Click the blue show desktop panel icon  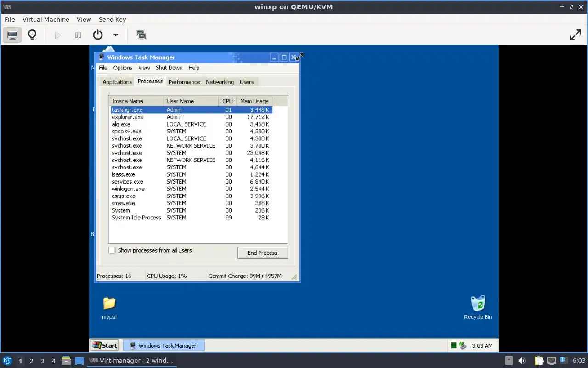79,361
